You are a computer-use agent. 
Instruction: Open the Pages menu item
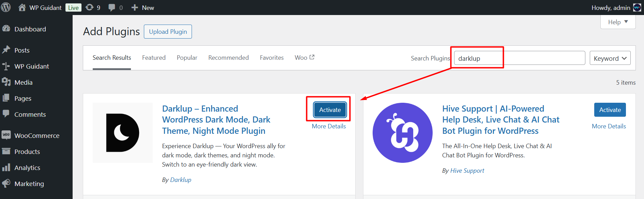tap(23, 98)
